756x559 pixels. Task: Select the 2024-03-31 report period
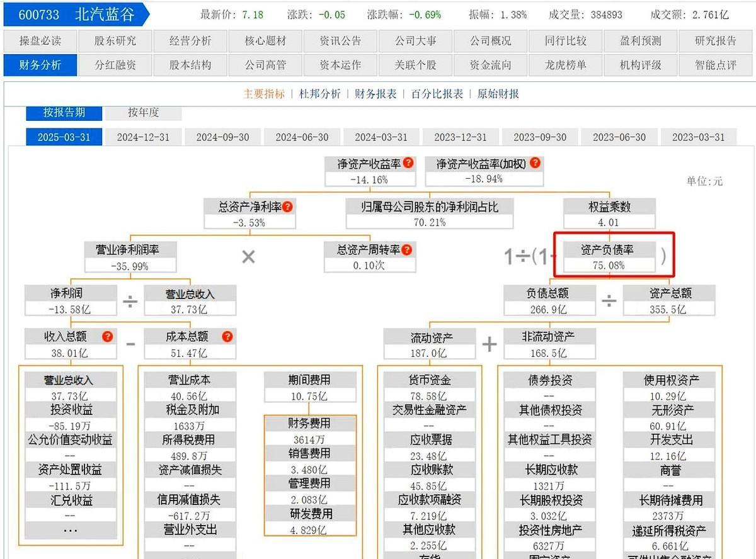381,137
